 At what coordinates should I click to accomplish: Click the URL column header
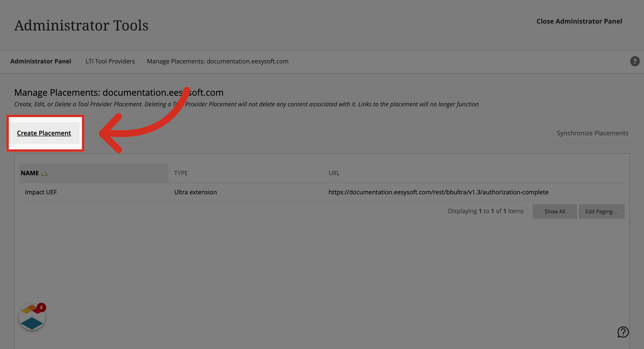[x=334, y=173]
